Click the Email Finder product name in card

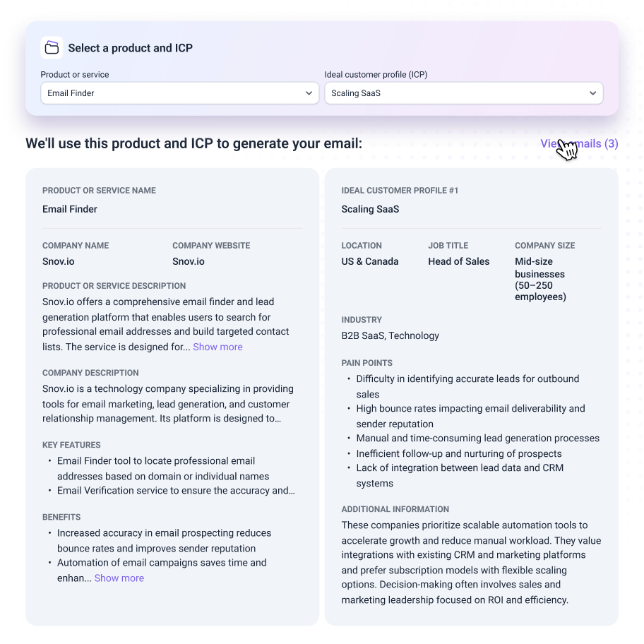point(70,209)
